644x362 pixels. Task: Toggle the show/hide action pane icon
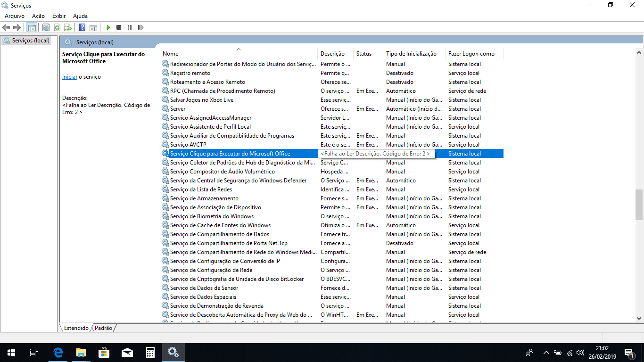click(93, 27)
